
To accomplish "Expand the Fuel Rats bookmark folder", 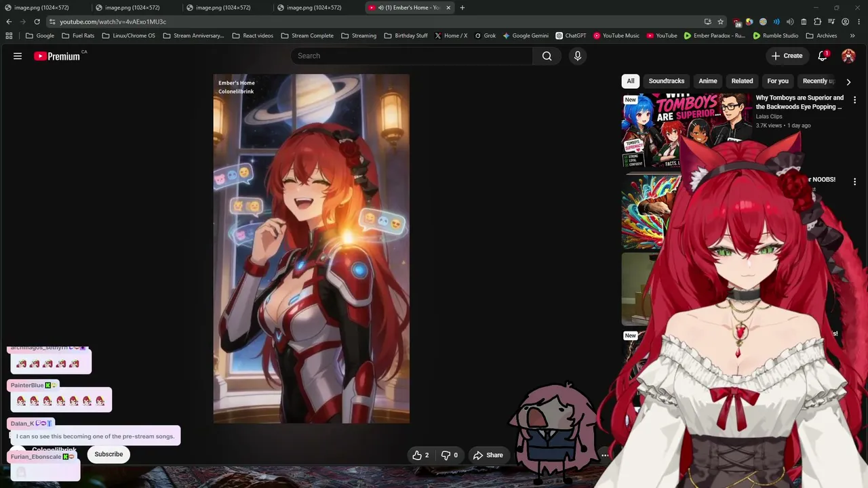I will [78, 36].
